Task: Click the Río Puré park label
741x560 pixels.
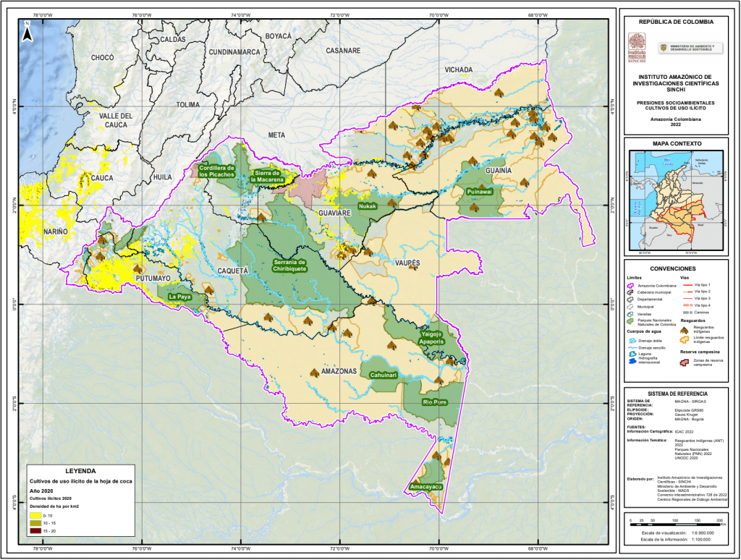Action: (434, 402)
